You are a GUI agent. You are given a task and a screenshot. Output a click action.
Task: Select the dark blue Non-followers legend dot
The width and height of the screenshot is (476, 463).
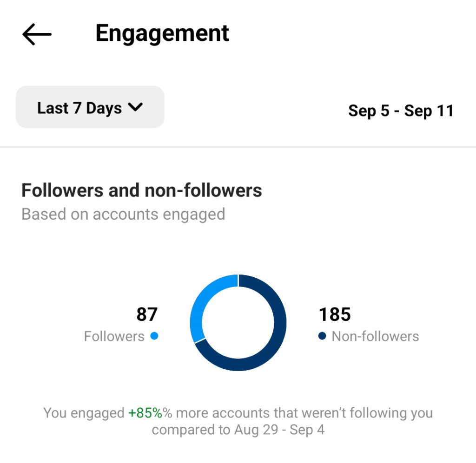pyautogui.click(x=321, y=336)
